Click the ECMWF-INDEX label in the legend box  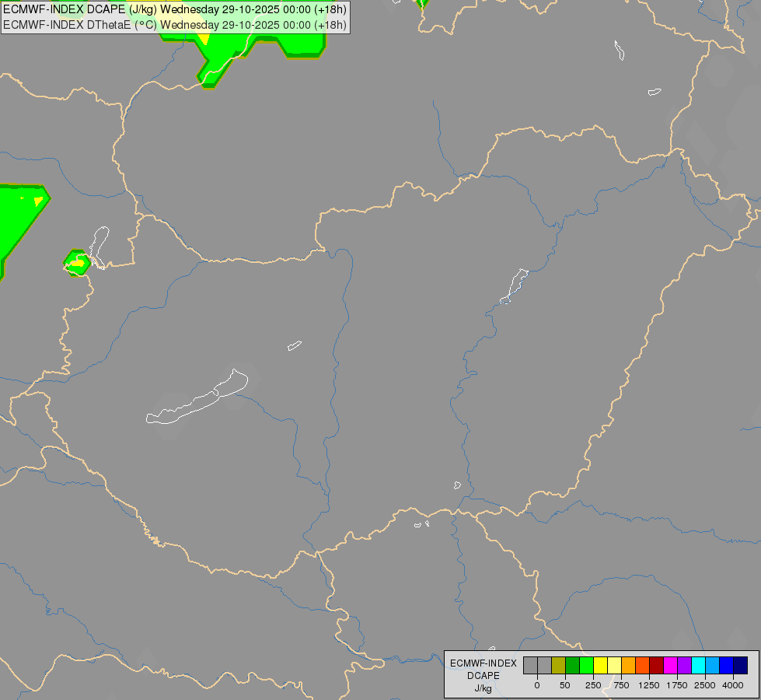(x=483, y=663)
